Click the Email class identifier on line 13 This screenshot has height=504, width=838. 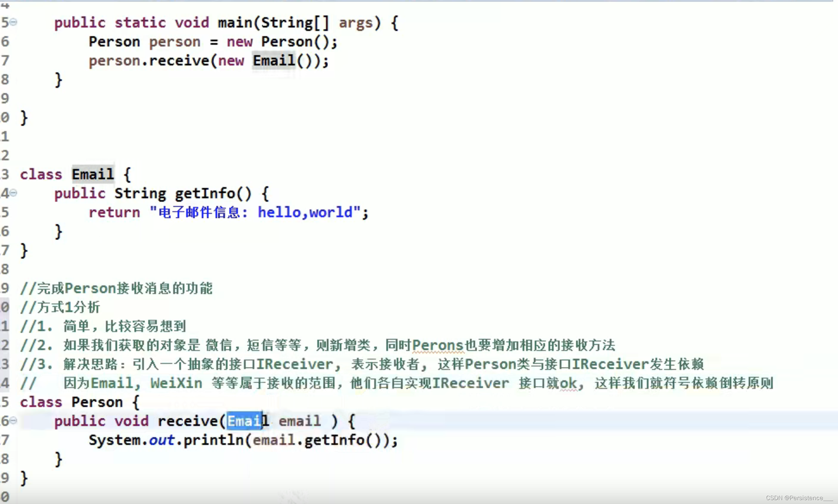(92, 173)
